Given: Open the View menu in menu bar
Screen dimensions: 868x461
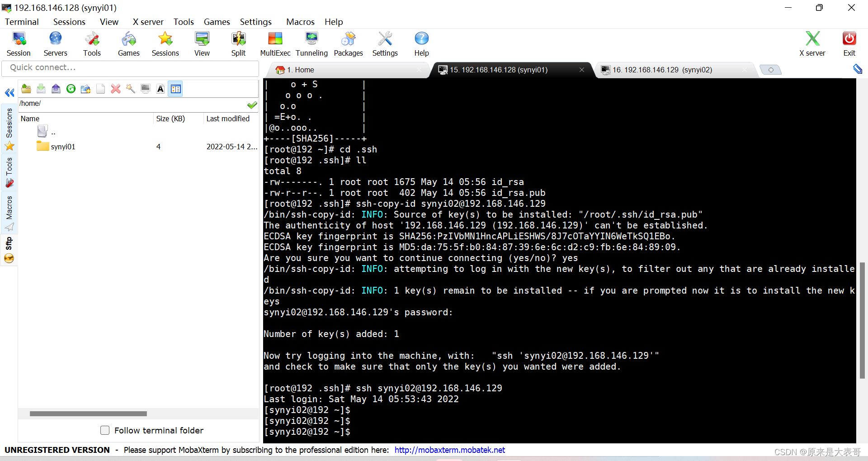Looking at the screenshot, I should 109,22.
